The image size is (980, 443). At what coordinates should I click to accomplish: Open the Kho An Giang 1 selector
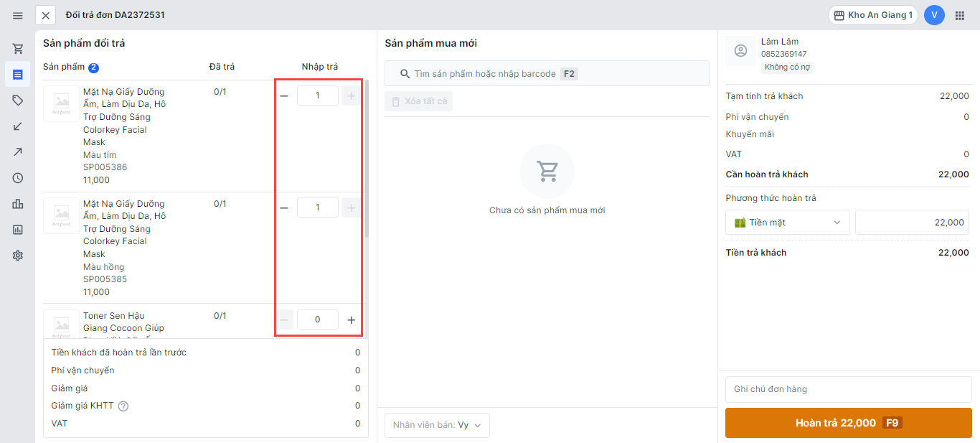(x=872, y=15)
